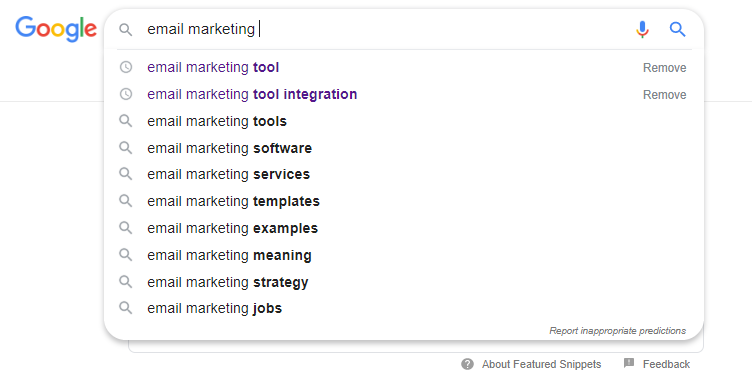Click magnifier icon next to 'email marketing jobs'
Viewport: 752px width, 389px height.
point(126,308)
